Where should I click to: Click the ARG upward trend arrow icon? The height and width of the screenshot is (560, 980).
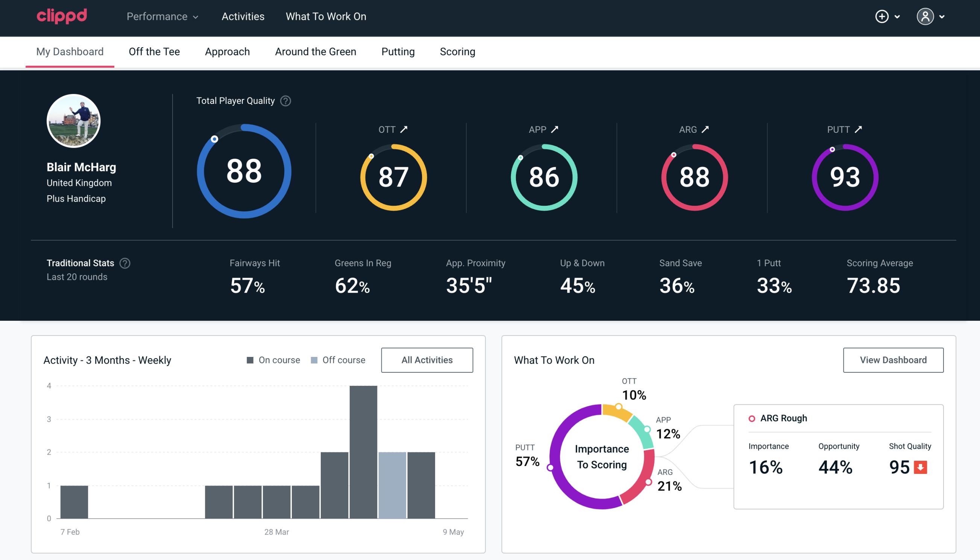(x=706, y=129)
